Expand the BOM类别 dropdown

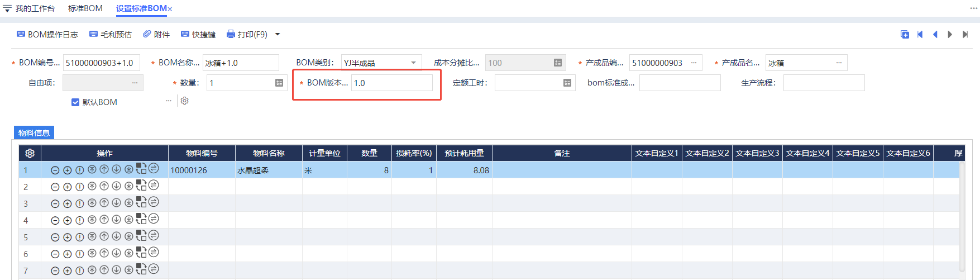pyautogui.click(x=413, y=63)
